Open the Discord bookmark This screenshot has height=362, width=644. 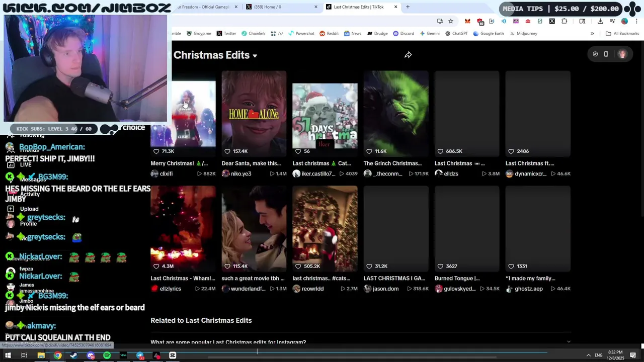pyautogui.click(x=403, y=34)
